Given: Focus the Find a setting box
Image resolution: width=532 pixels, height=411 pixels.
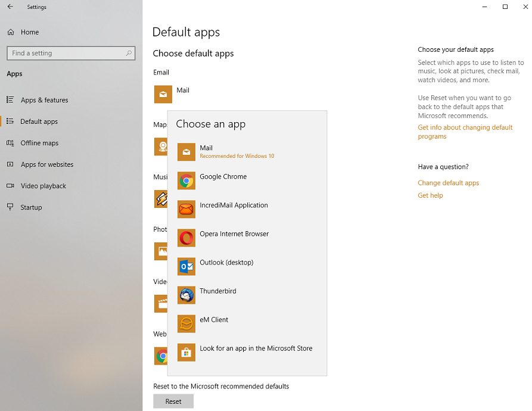Looking at the screenshot, I should pyautogui.click(x=71, y=53).
